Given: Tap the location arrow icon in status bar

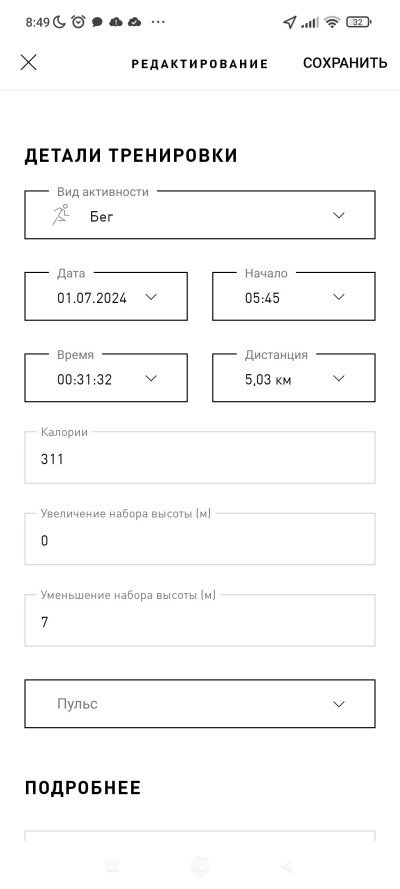Looking at the screenshot, I should pyautogui.click(x=290, y=23).
